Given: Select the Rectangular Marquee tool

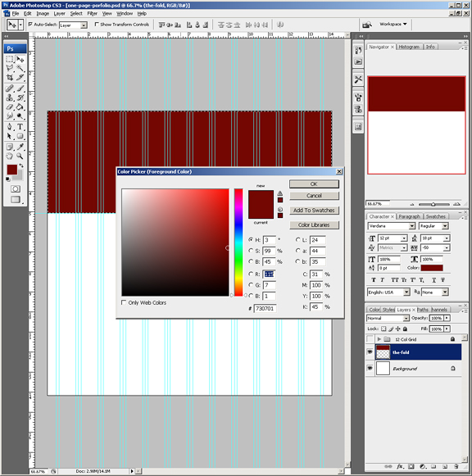Looking at the screenshot, I should point(10,59).
